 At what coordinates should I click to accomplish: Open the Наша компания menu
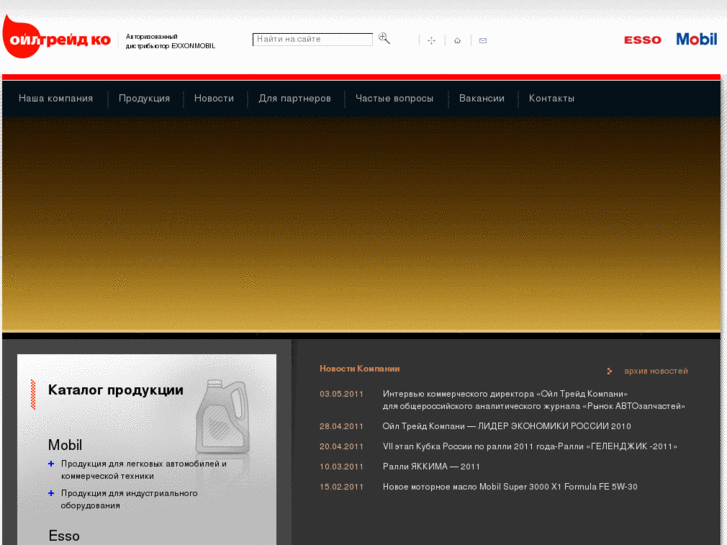coord(56,98)
